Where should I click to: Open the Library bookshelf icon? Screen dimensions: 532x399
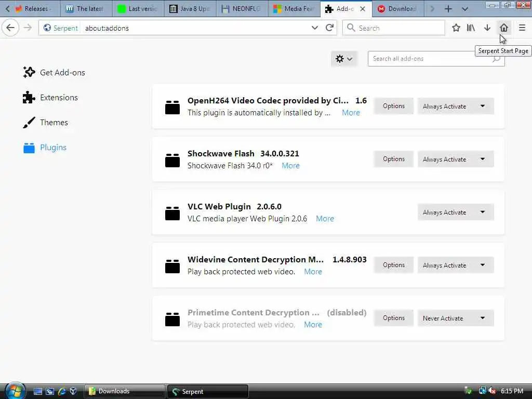(x=471, y=28)
